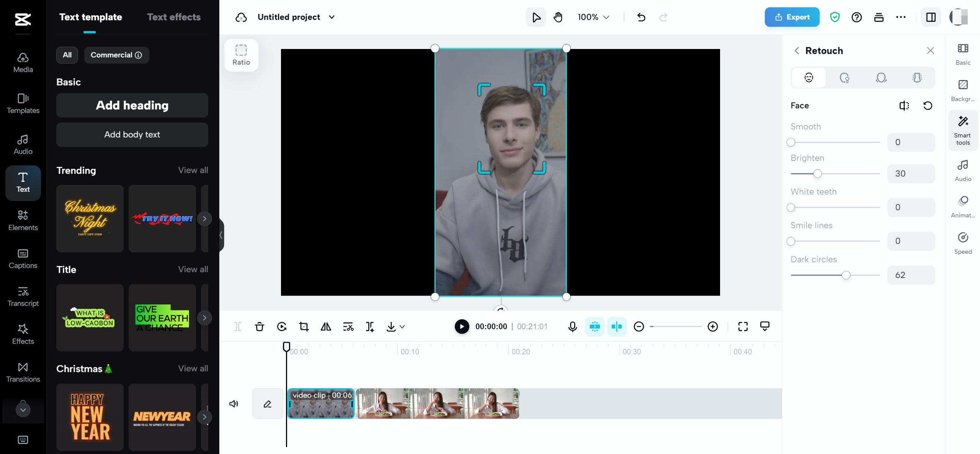This screenshot has width=980, height=454.
Task: Select the hand pan tool
Action: [558, 17]
